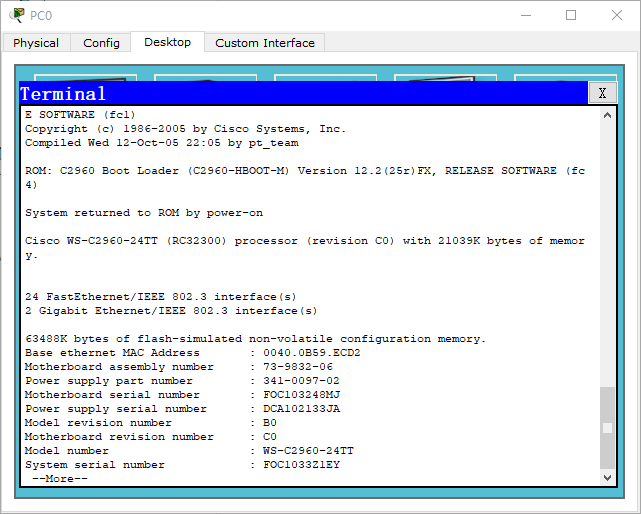Open the Config tab
The width and height of the screenshot is (641, 514).
(101, 43)
